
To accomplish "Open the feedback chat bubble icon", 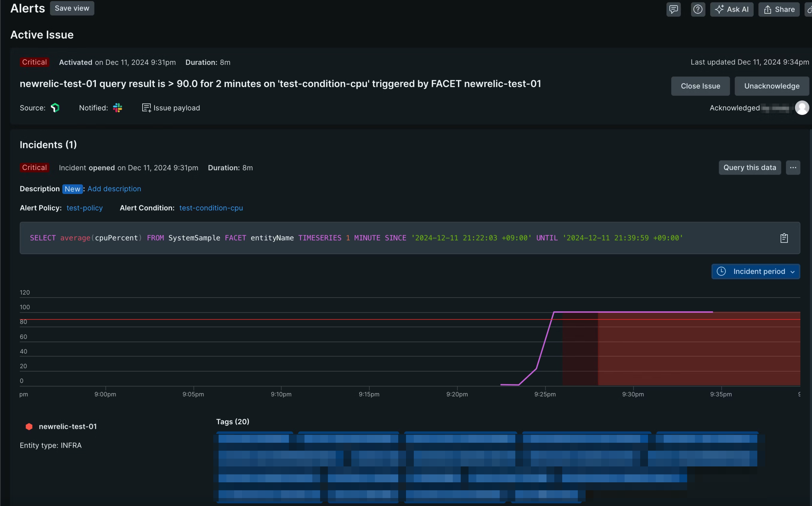I will pyautogui.click(x=673, y=9).
